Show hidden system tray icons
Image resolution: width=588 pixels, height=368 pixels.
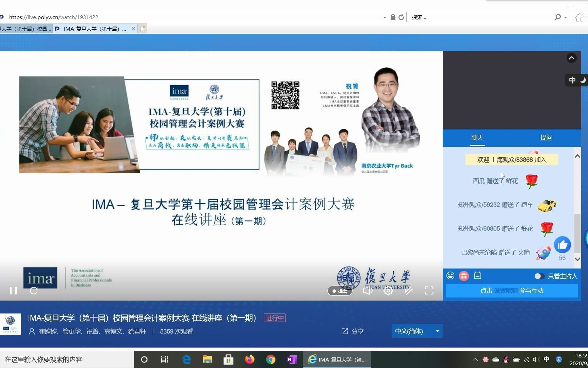pos(475,359)
